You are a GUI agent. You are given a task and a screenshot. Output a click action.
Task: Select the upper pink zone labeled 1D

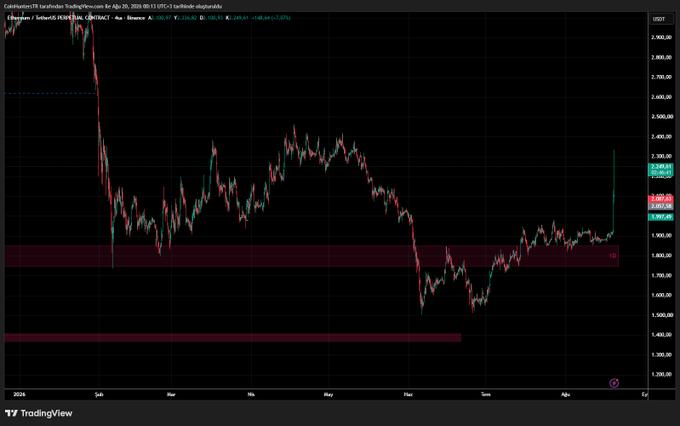(x=311, y=256)
